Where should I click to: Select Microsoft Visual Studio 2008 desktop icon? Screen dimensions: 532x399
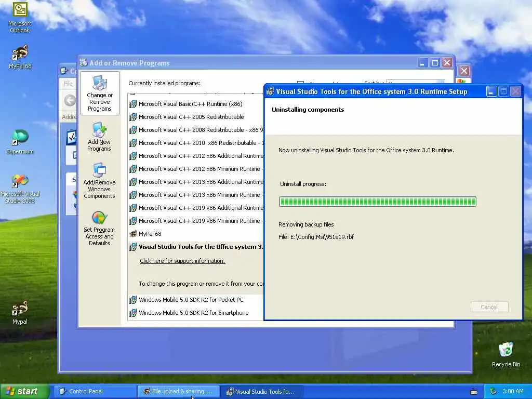20,189
